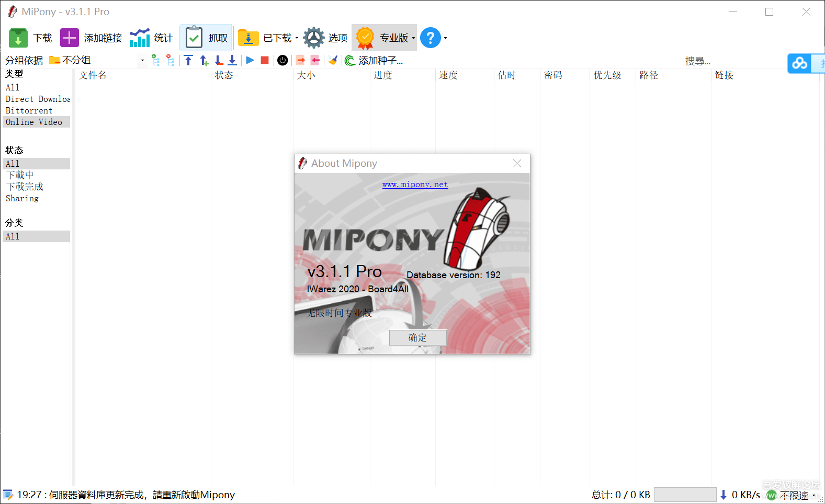Click 添加种子 add torrent button

pos(374,61)
